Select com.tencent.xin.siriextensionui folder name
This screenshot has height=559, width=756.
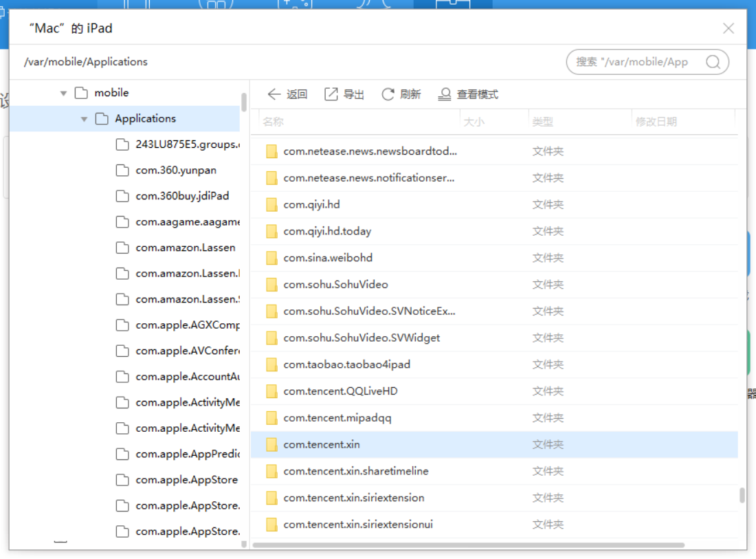tap(358, 524)
